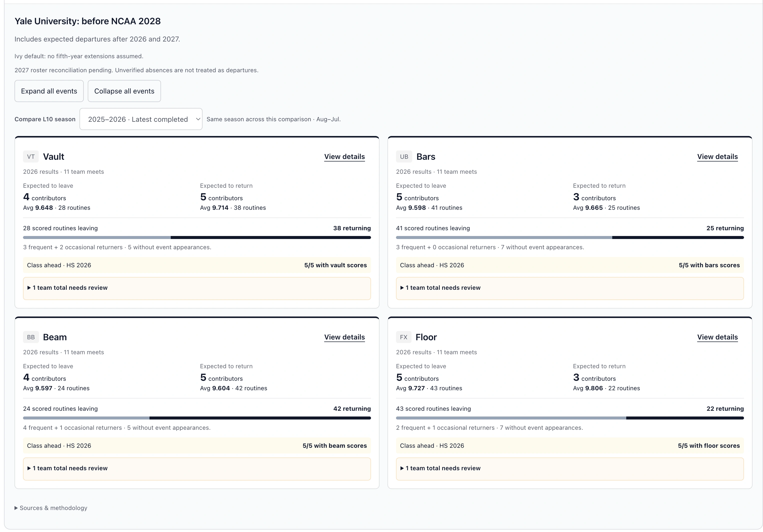Click '5/5 with vault scores' text

(335, 265)
